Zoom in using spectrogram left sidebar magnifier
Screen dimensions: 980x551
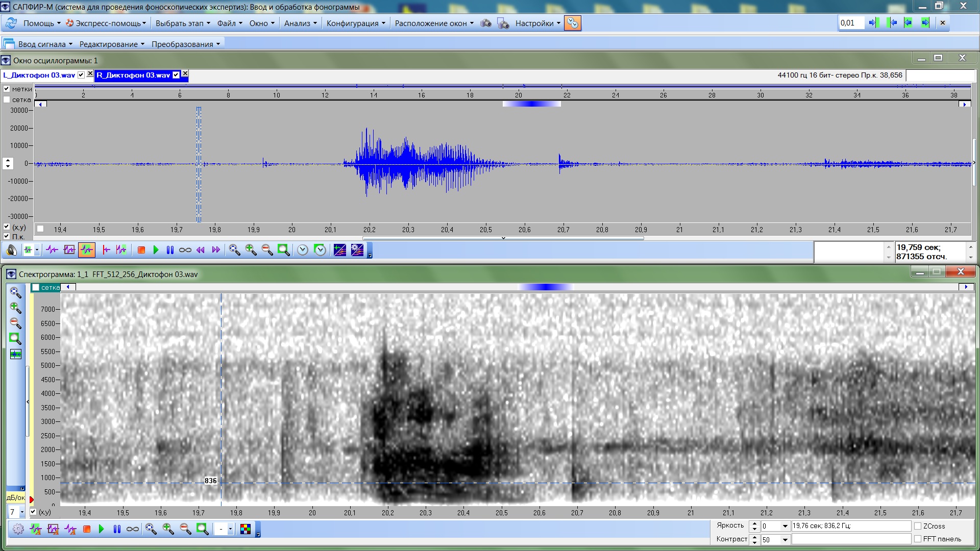pos(16,308)
